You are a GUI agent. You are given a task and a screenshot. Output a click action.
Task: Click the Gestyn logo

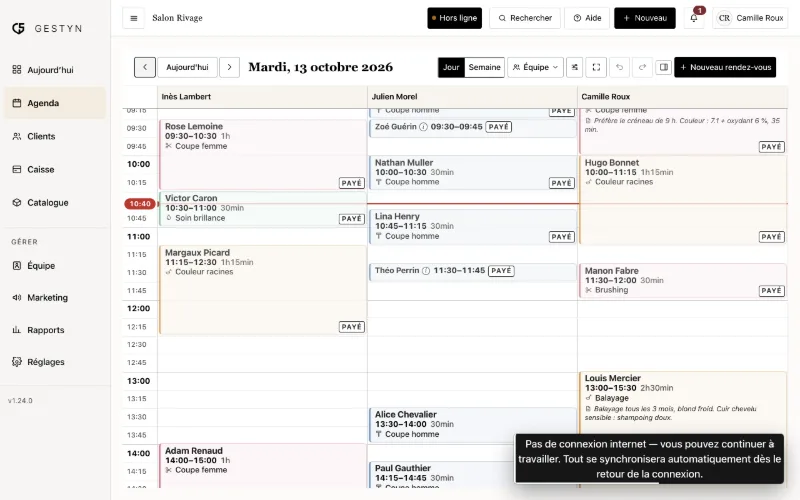point(47,29)
